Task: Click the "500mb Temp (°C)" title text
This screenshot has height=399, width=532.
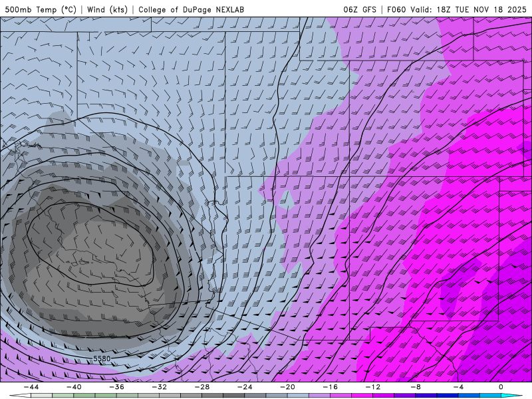Action: tap(41, 9)
